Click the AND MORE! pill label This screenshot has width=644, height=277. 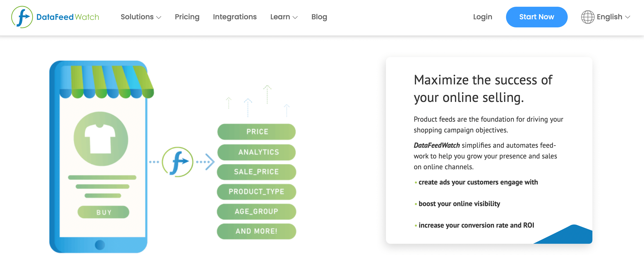click(x=256, y=231)
